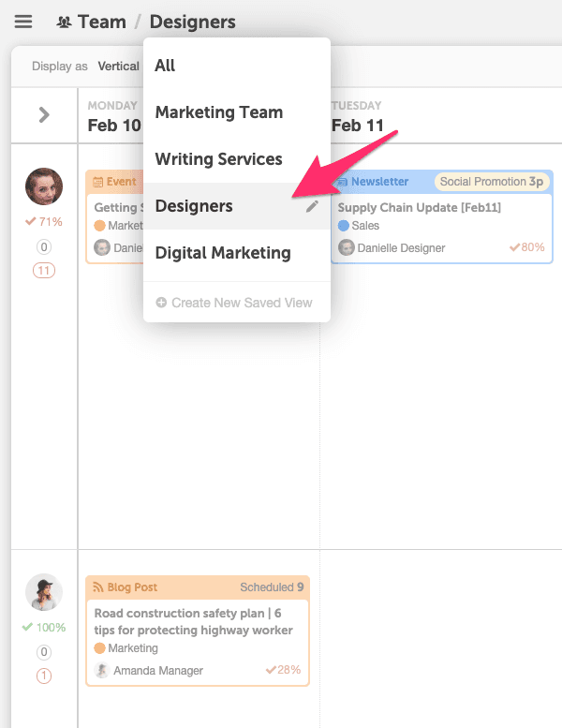Open the Road construction safety plan post
The height and width of the screenshot is (728, 562).
coord(194,622)
